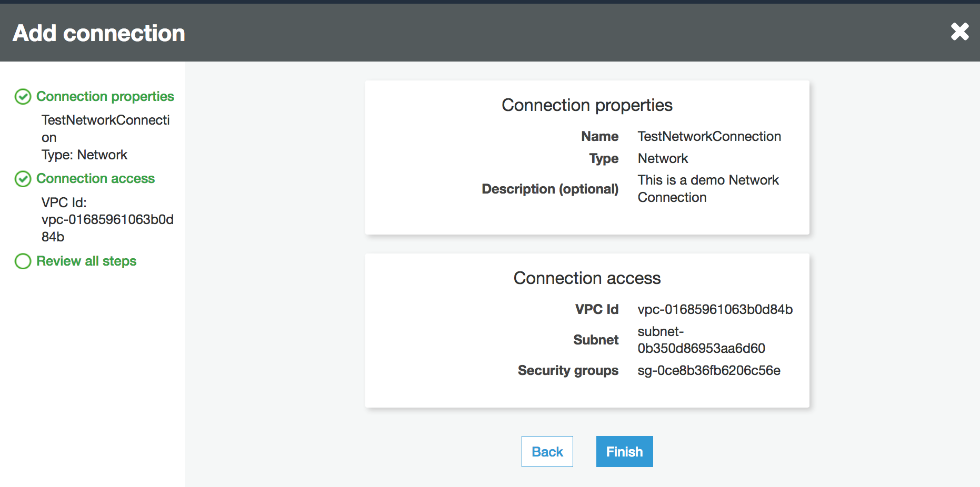Screen dimensions: 980x487
Task: Click the TestNetworkConnection name value in the card
Action: coord(709,137)
